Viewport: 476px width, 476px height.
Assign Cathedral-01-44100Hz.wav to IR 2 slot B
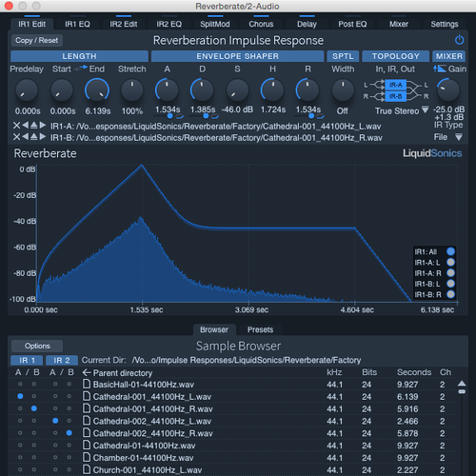pyautogui.click(x=69, y=446)
